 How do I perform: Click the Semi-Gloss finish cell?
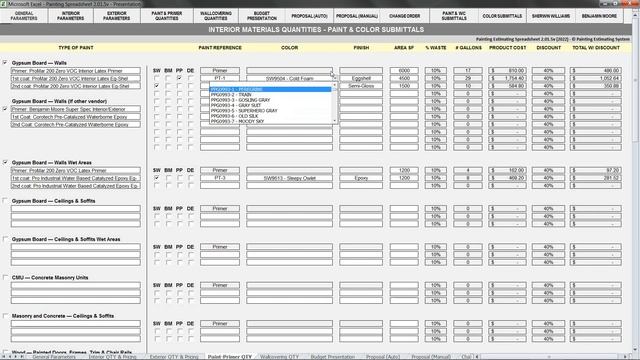361,86
